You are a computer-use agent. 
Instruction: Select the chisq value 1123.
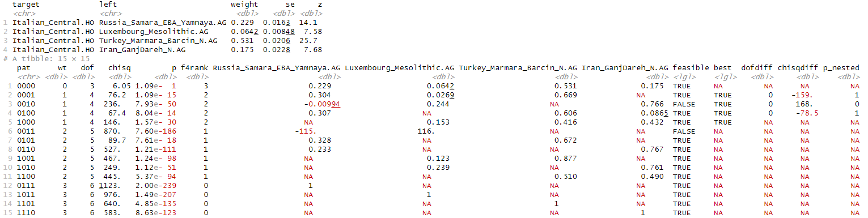(x=110, y=185)
